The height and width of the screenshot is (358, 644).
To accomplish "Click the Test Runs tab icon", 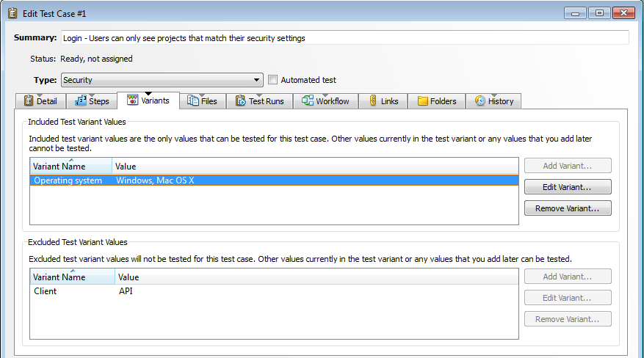I will 240,101.
